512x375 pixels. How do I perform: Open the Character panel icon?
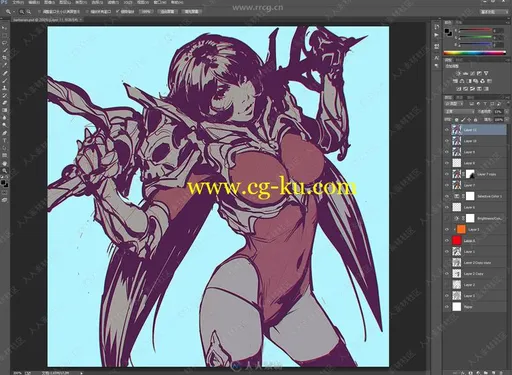(437, 58)
